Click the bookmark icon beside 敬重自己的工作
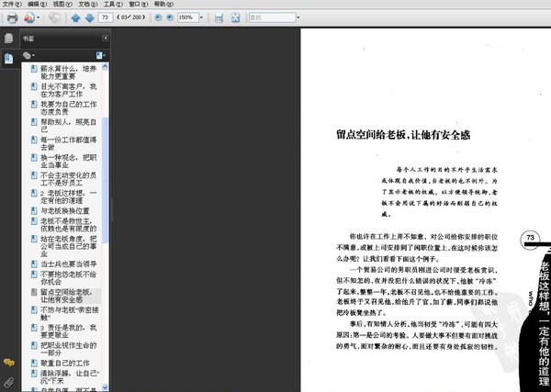The image size is (551, 392). (34, 363)
